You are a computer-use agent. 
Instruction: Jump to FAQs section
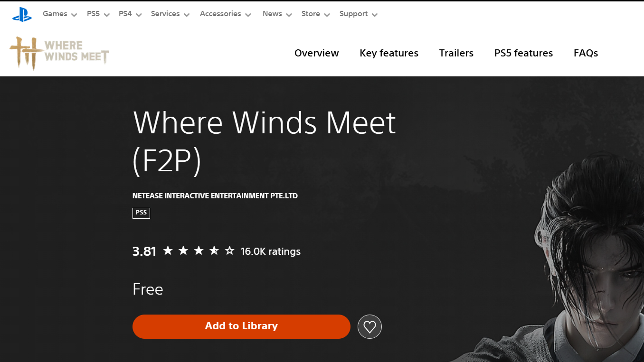click(586, 53)
